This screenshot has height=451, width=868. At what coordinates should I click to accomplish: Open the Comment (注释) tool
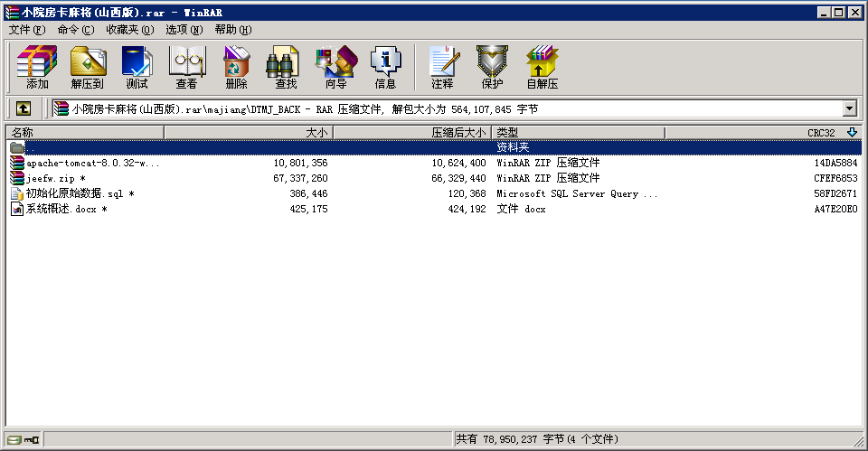tap(442, 67)
